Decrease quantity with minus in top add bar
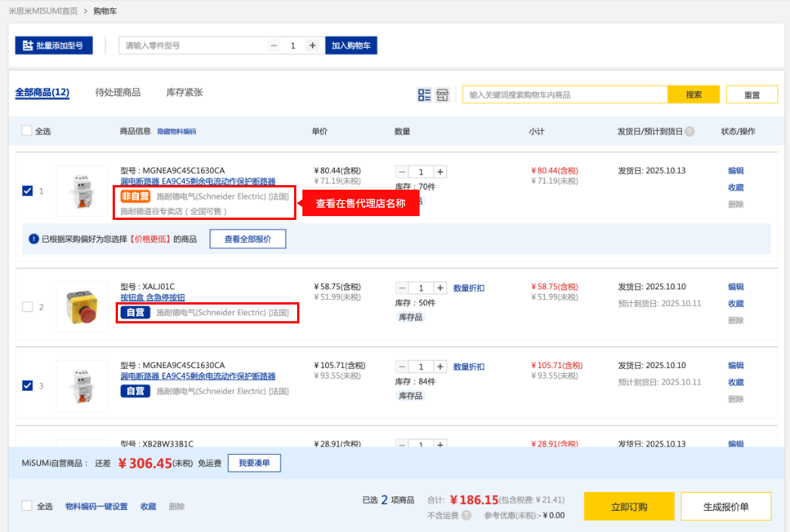Image resolution: width=790 pixels, height=532 pixels. 274,45
